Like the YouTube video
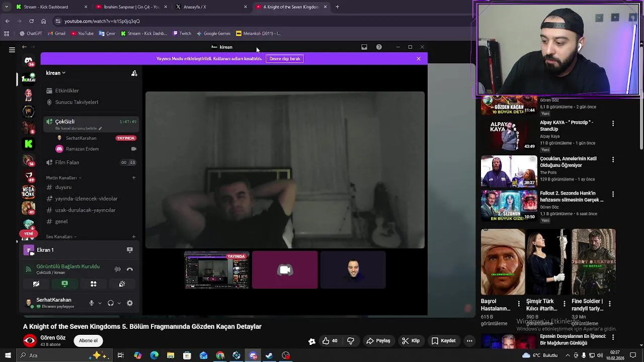Image resolution: width=644 pixels, height=362 pixels. pyautogui.click(x=330, y=341)
